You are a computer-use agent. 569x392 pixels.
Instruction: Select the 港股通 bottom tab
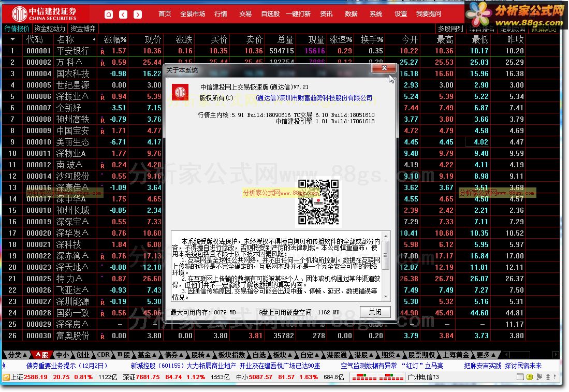337,355
